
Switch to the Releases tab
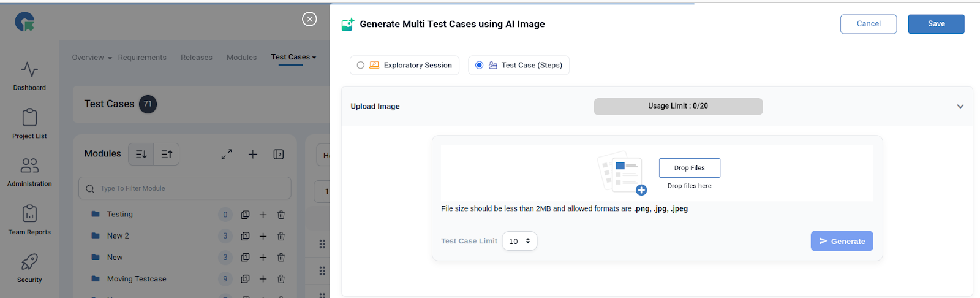(x=197, y=58)
